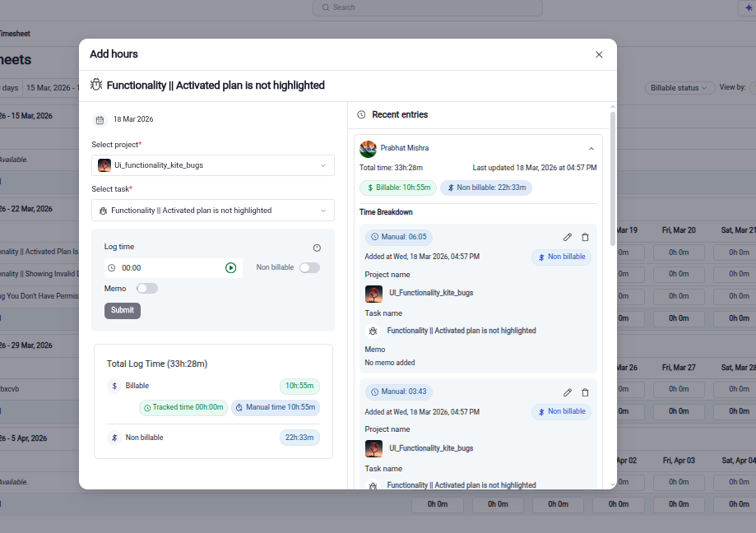The height and width of the screenshot is (533, 756).
Task: Click the Search box behind the dialog
Action: [428, 7]
